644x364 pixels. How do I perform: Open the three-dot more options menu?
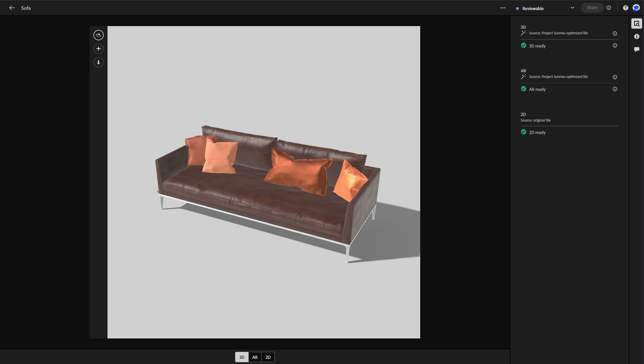(x=503, y=8)
